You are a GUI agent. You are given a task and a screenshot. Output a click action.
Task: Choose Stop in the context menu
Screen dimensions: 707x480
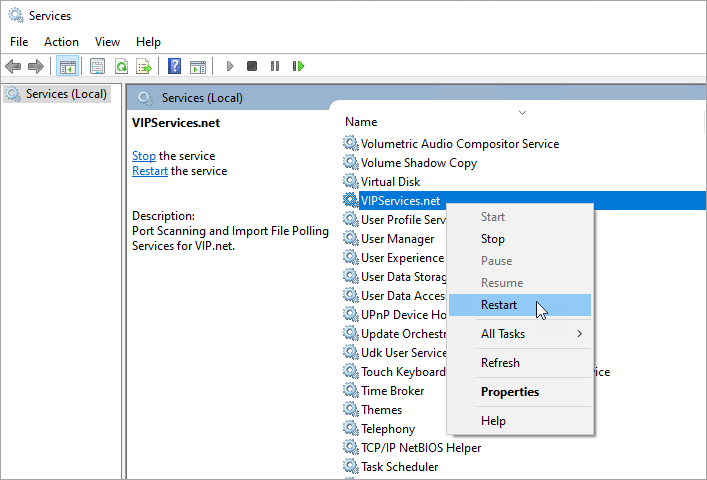point(520,238)
